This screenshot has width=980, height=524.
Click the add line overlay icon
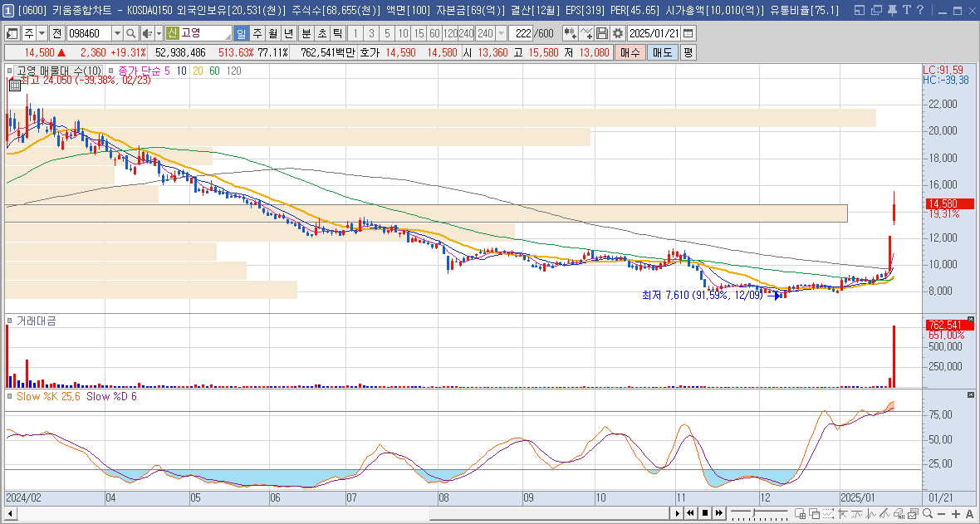tap(586, 33)
